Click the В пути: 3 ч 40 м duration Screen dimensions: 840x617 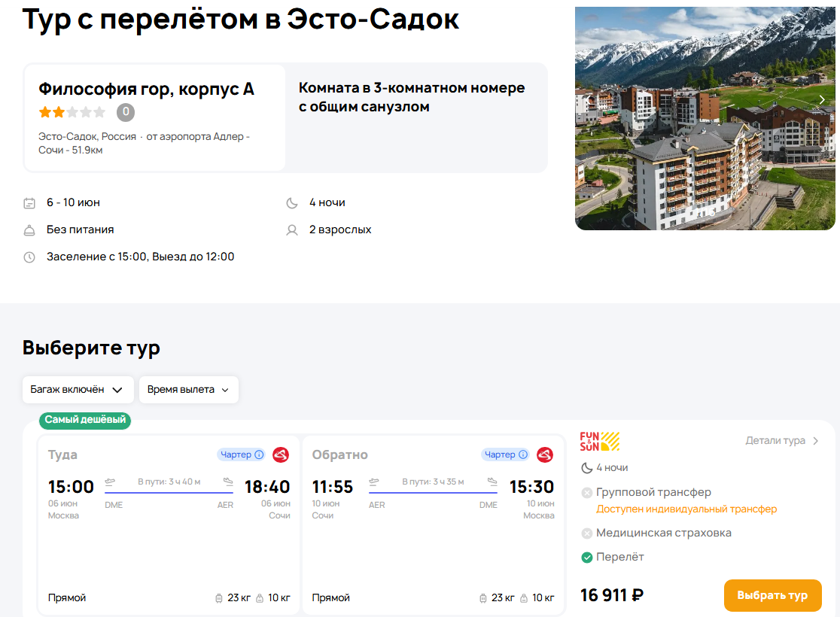tap(169, 482)
